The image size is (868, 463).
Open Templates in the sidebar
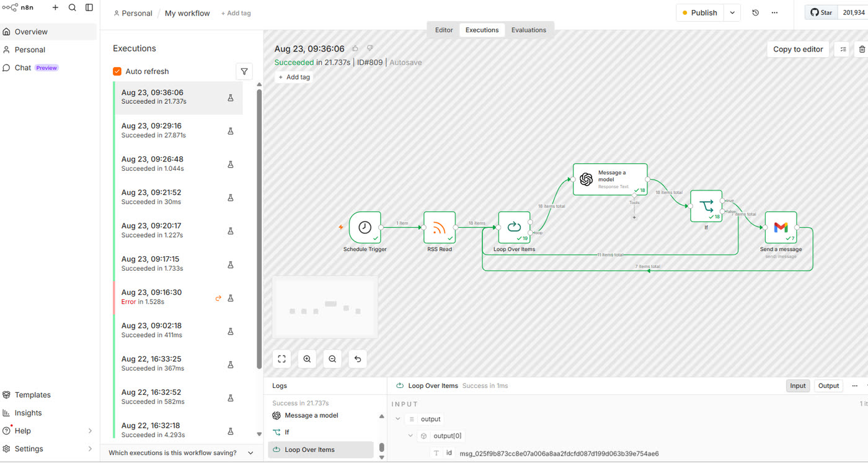point(48,395)
